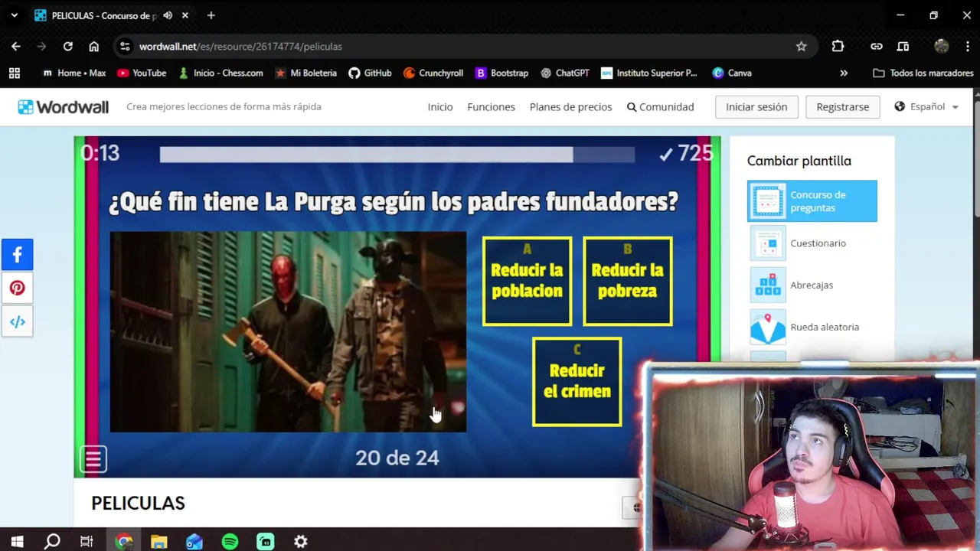Open the Instituto Superior P... bookmark
Image resolution: width=980 pixels, height=551 pixels.
click(x=649, y=73)
